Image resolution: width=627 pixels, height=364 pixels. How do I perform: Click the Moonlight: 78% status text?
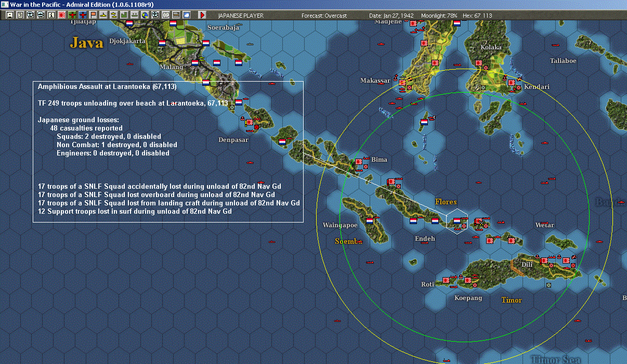(x=440, y=16)
